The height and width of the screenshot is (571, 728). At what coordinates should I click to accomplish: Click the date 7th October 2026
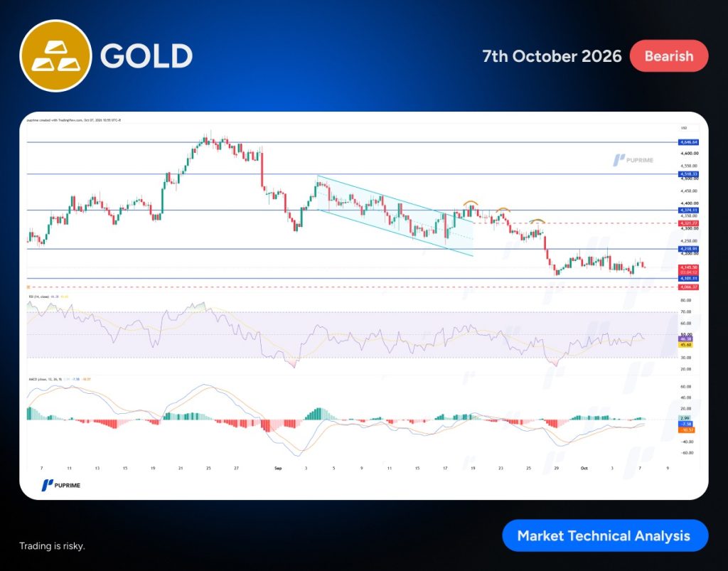click(x=552, y=56)
